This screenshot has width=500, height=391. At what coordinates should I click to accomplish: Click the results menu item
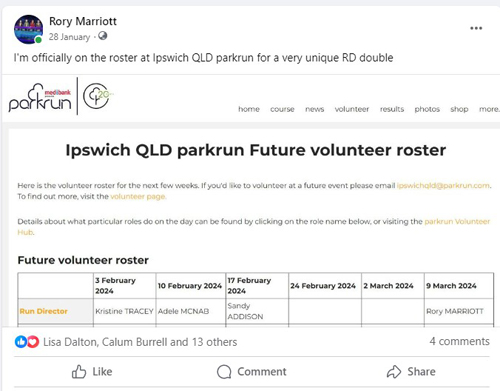click(392, 109)
